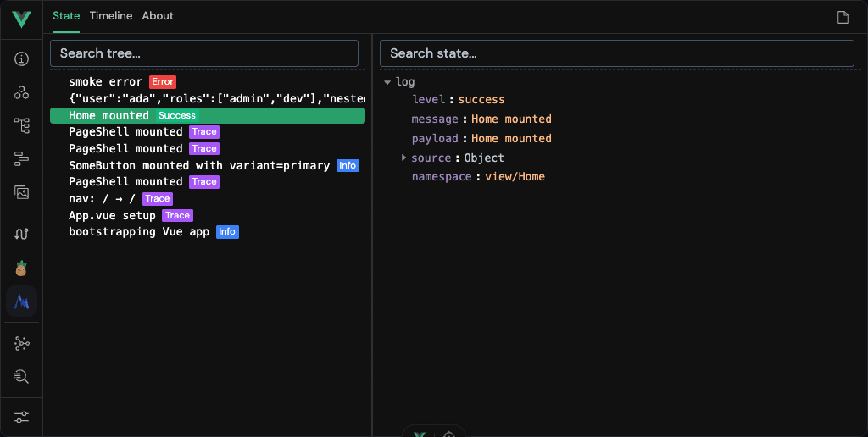Expand the source Object entry
This screenshot has height=437, width=868.
(x=403, y=158)
